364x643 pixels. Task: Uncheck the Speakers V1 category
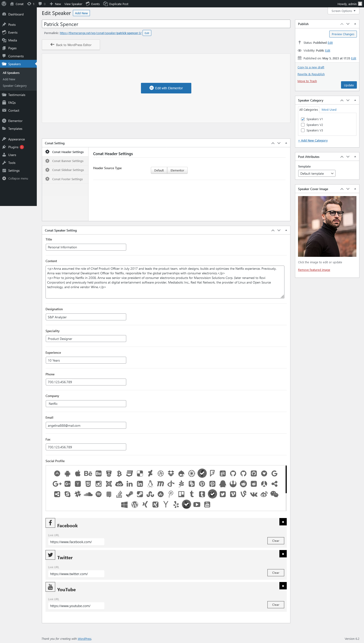[x=303, y=119]
